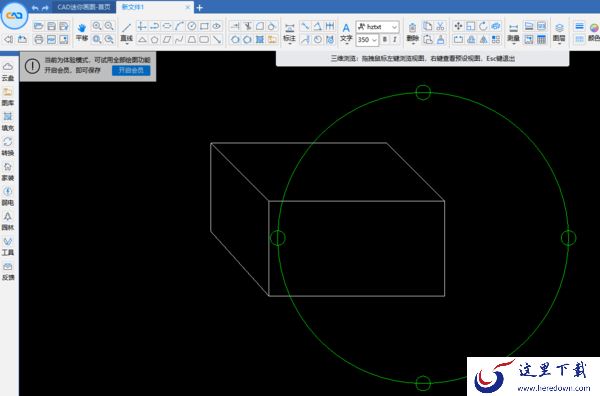Select the circle drawing tool

(x=192, y=26)
